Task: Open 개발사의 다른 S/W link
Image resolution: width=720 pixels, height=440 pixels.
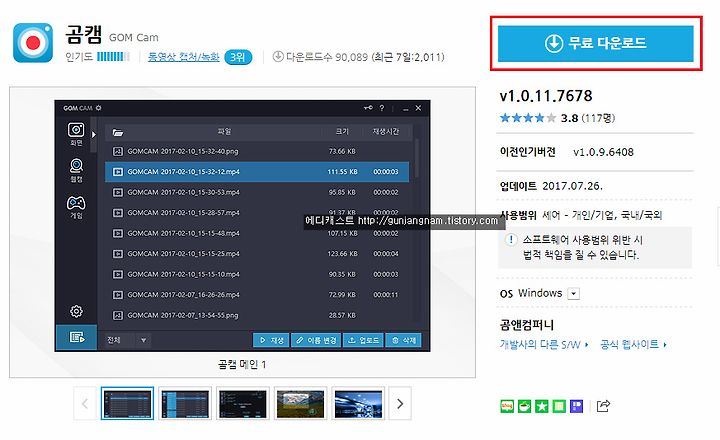Action: 544,344
